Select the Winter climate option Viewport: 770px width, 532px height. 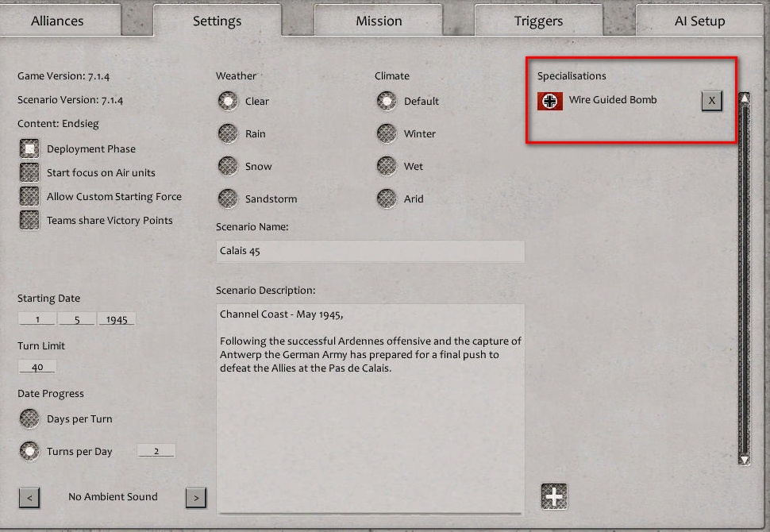tap(386, 133)
